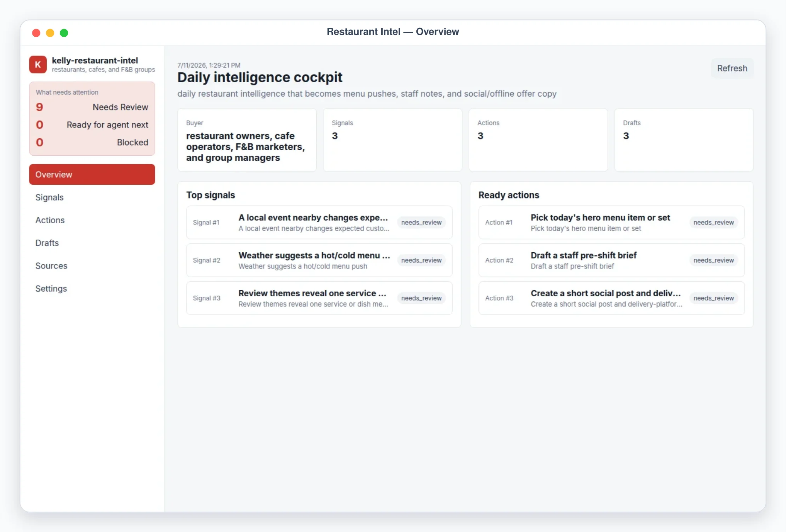Open Signal #1 local event row
The width and height of the screenshot is (786, 532).
319,223
